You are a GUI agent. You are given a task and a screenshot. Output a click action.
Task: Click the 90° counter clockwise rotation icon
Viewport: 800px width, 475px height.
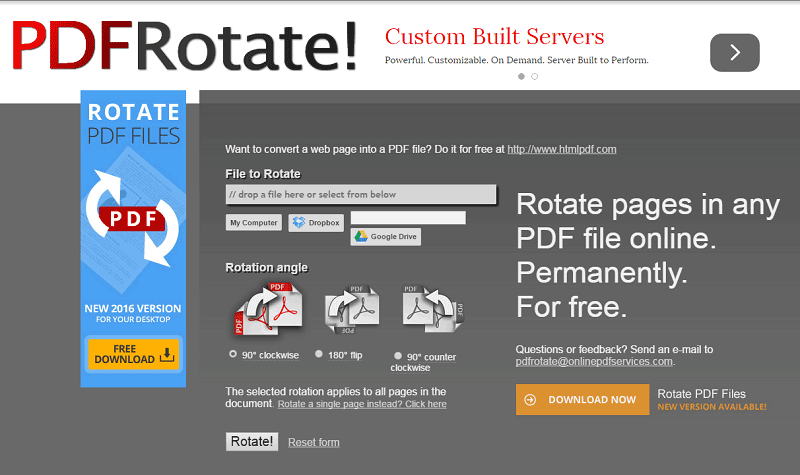[433, 308]
